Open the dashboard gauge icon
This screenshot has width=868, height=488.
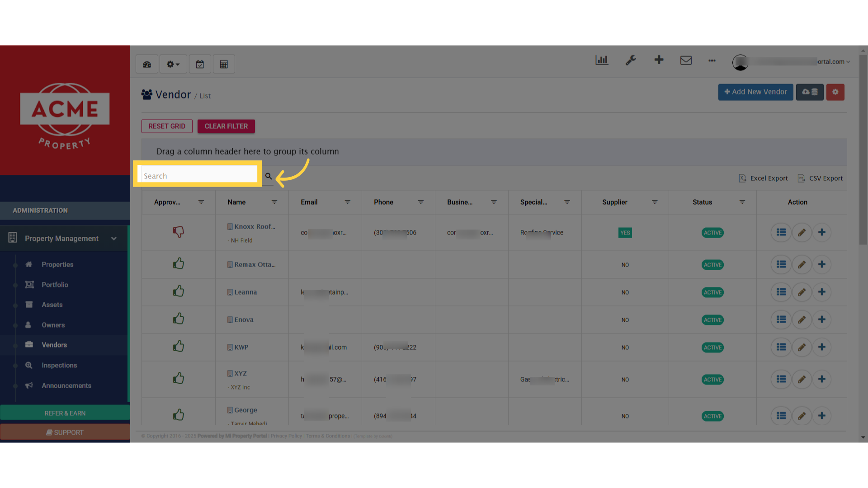(x=147, y=64)
